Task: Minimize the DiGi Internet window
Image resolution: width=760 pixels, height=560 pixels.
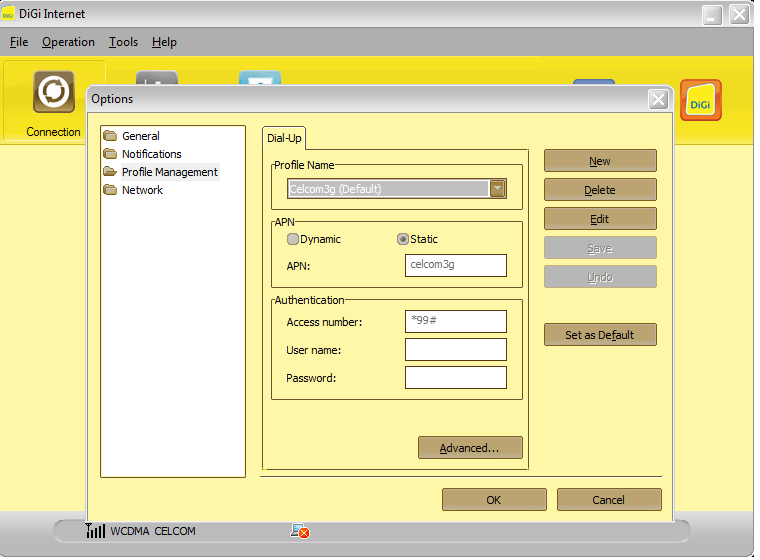Action: 712,15
